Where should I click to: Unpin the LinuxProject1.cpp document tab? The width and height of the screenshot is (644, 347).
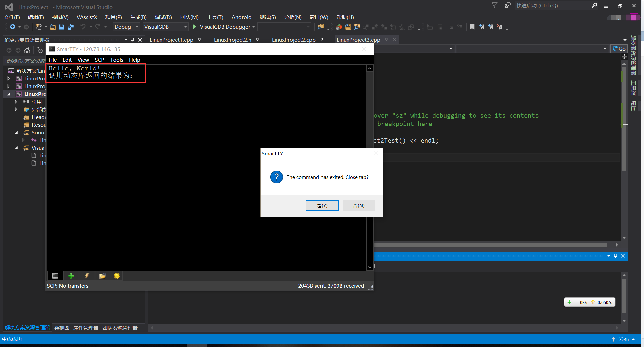click(x=199, y=39)
